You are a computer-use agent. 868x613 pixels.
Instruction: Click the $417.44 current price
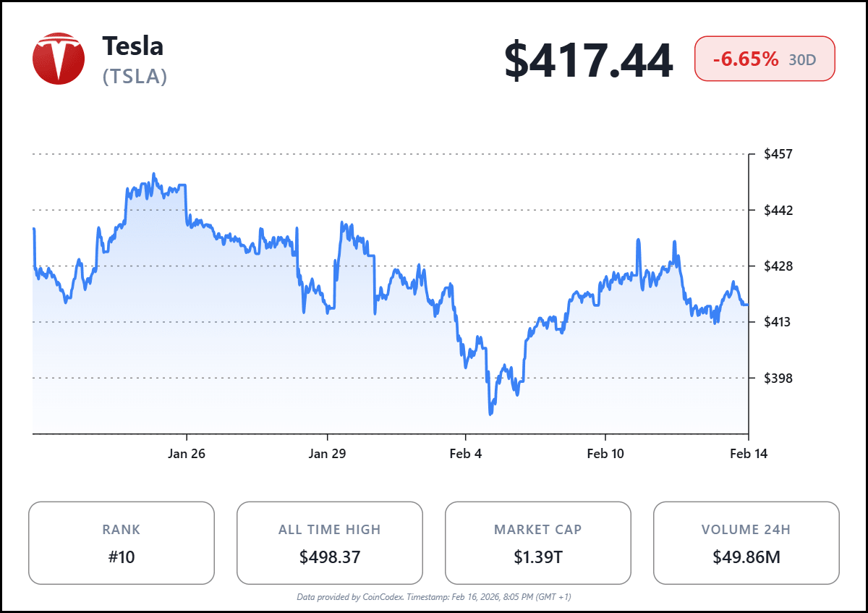[588, 61]
